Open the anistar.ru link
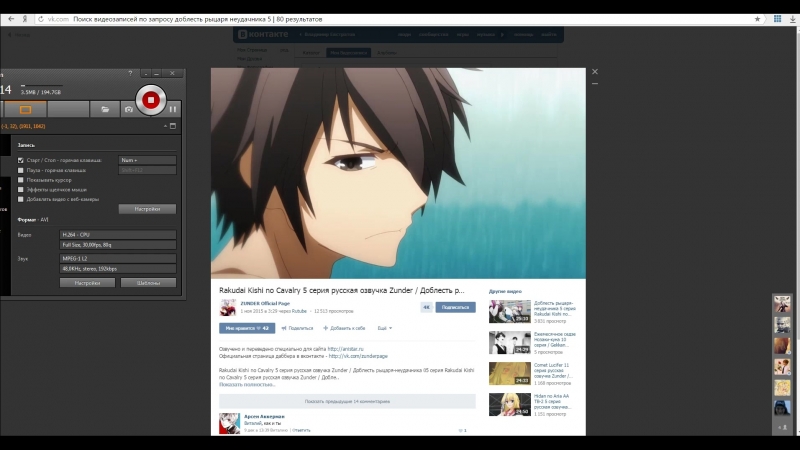This screenshot has height=450, width=800. 345,349
